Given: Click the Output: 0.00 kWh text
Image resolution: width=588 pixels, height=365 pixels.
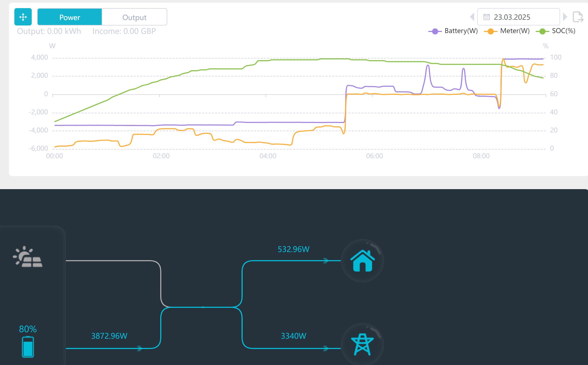Looking at the screenshot, I should [x=49, y=31].
